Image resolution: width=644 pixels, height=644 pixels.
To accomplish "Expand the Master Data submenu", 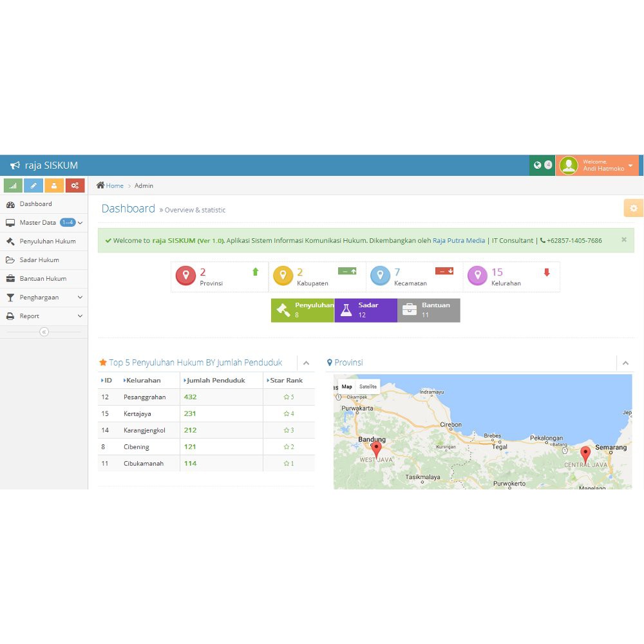I will pyautogui.click(x=80, y=223).
